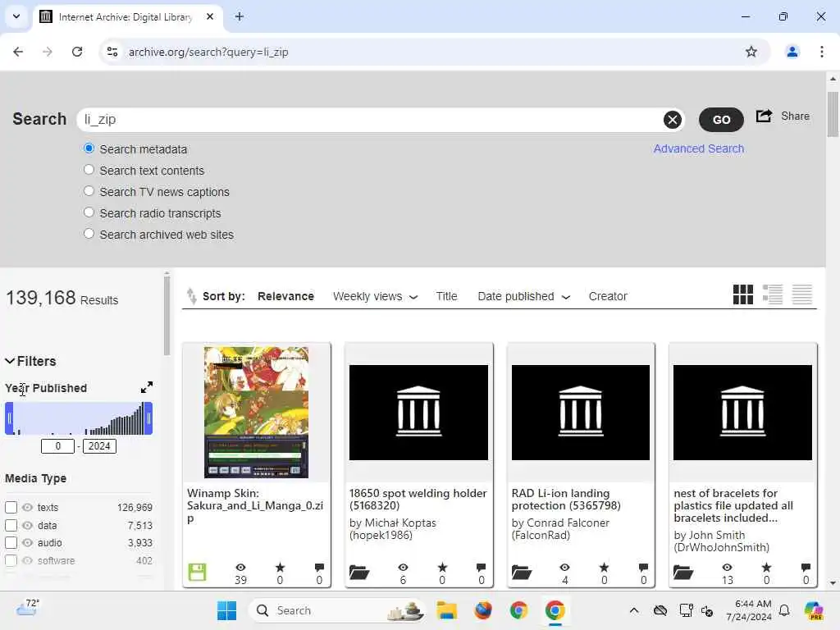Collapse the Filters section
The width and height of the screenshot is (840, 630).
click(30, 361)
